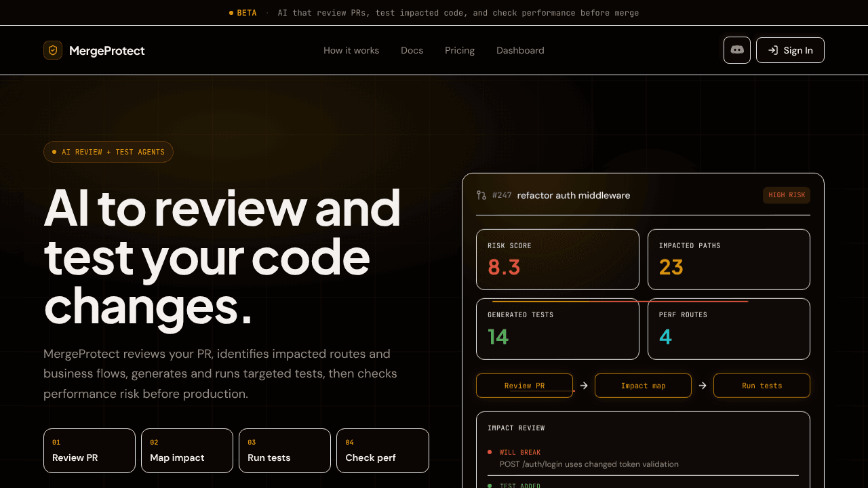The height and width of the screenshot is (488, 868).
Task: Click the Sign In button
Action: pyautogui.click(x=790, y=50)
